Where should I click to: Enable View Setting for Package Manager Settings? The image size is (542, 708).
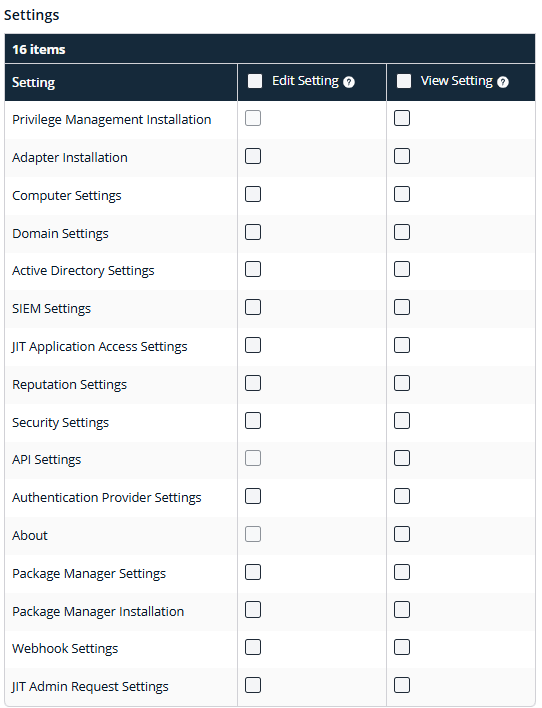pos(402,572)
